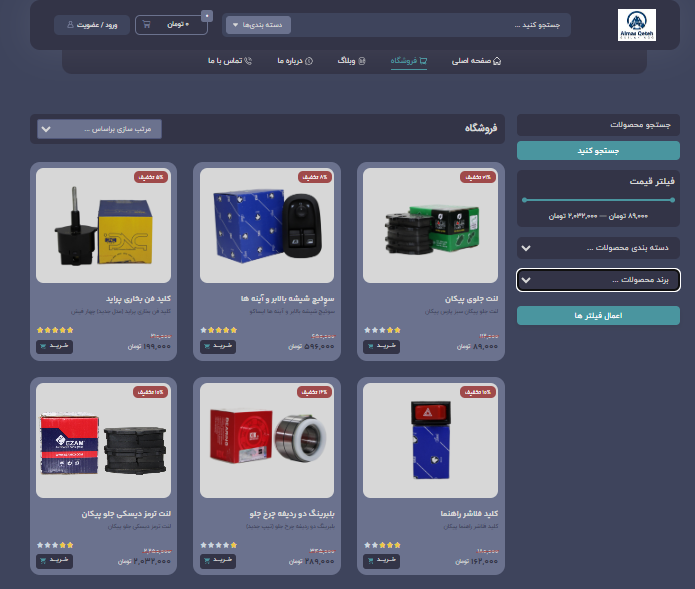
Task: Open the دسته بندی‌ها dropdown in search bar
Action: click(x=257, y=24)
